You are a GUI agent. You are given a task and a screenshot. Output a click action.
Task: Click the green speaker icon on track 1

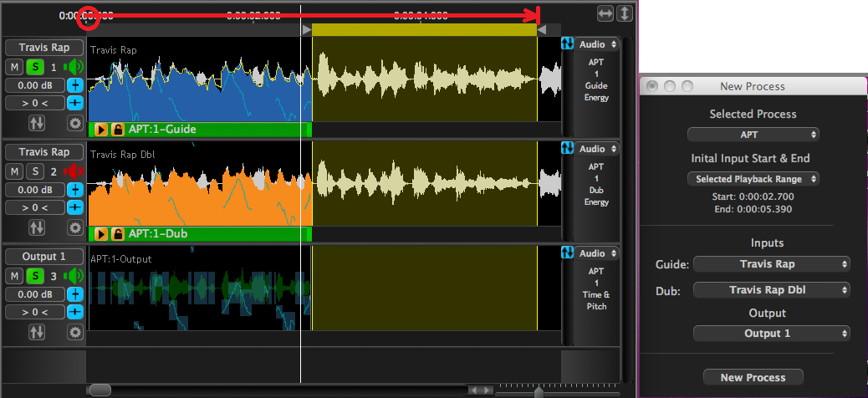(75, 67)
